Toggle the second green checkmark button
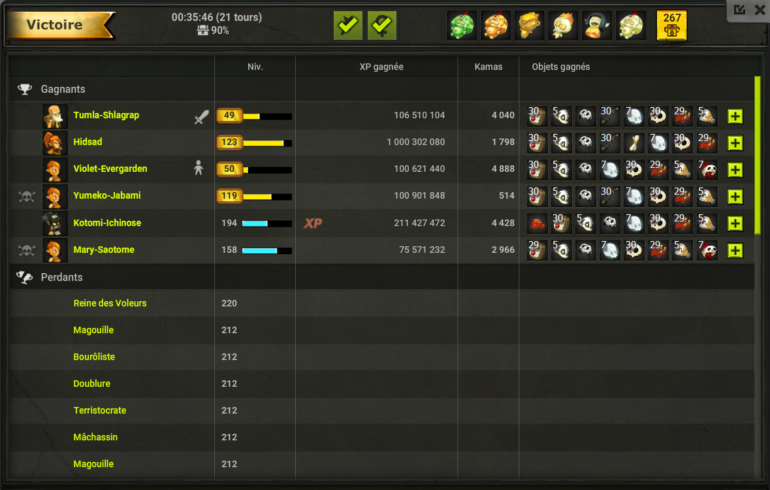Image resolution: width=770 pixels, height=490 pixels. coord(382,26)
